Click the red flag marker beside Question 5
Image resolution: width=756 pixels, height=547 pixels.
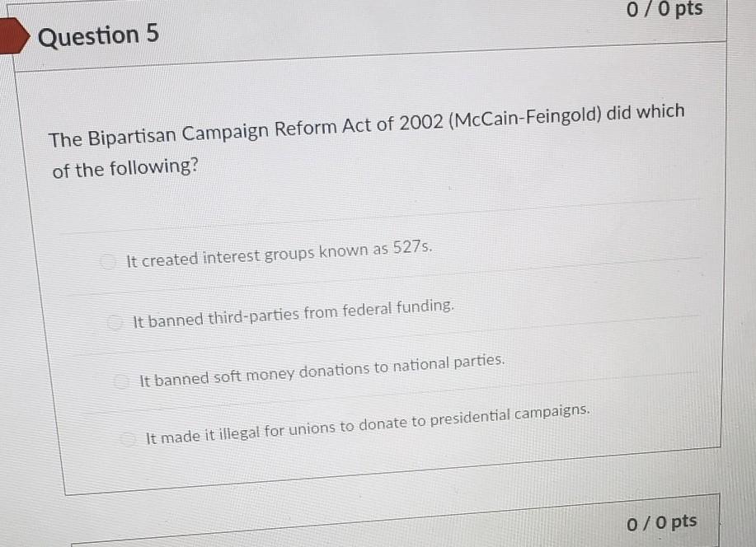tap(12, 36)
